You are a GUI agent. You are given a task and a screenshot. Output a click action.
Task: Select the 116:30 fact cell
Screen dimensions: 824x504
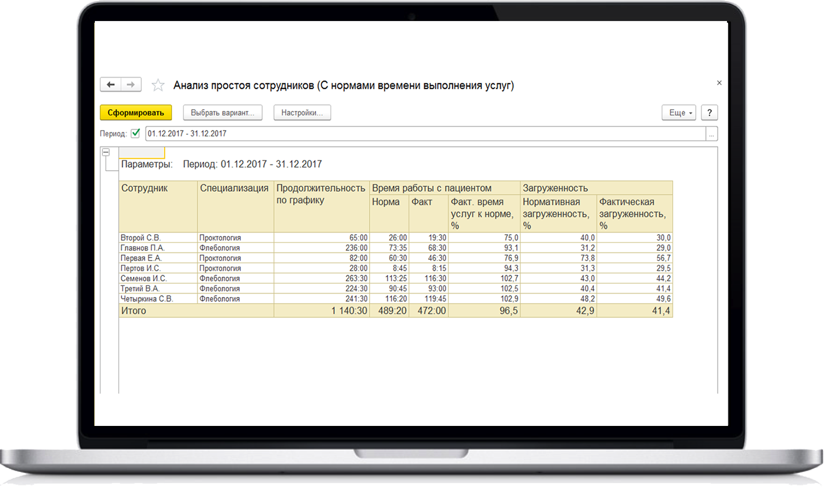(x=428, y=278)
